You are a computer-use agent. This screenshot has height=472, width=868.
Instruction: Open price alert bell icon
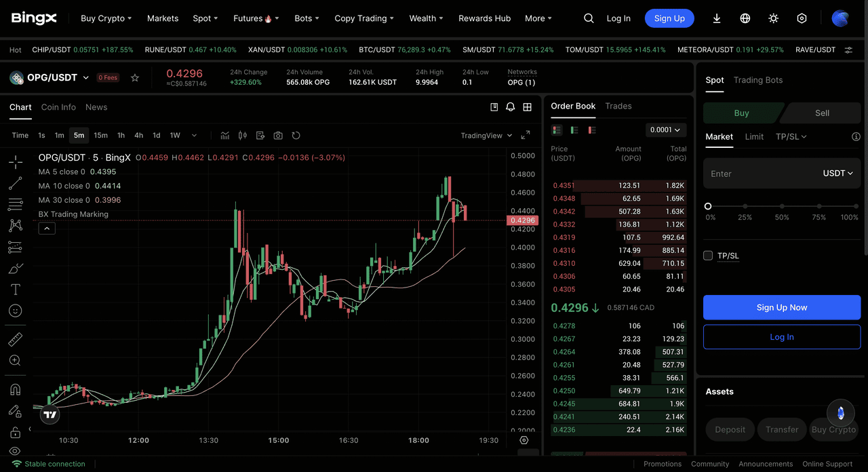[510, 107]
